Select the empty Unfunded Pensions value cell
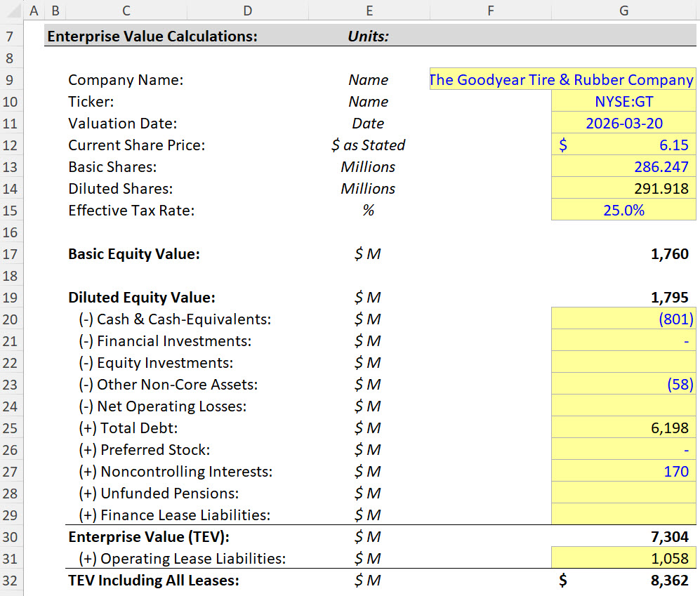The height and width of the screenshot is (596, 700). (623, 493)
